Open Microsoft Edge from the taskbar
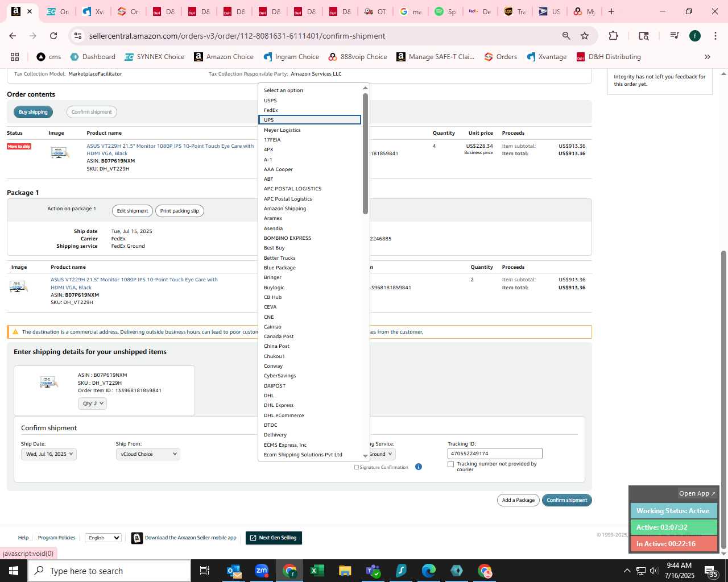Screen dimensions: 728x582 [x=429, y=571]
